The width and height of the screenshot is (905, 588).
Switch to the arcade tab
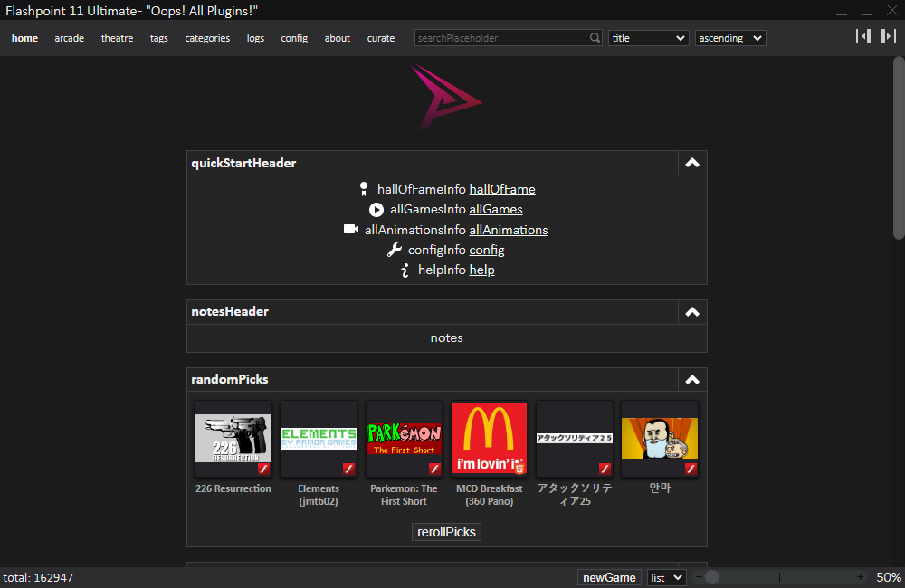pyautogui.click(x=69, y=38)
